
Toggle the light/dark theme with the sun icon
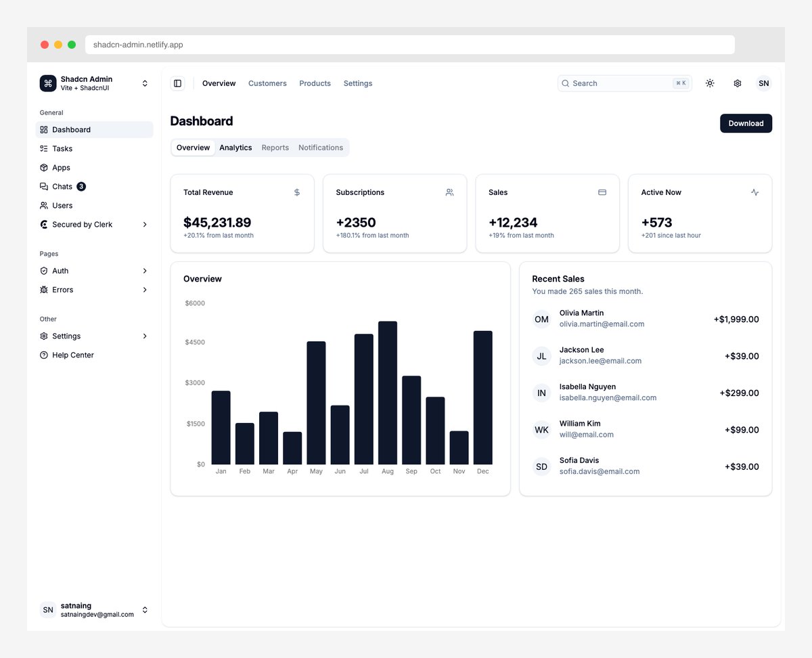click(x=710, y=83)
